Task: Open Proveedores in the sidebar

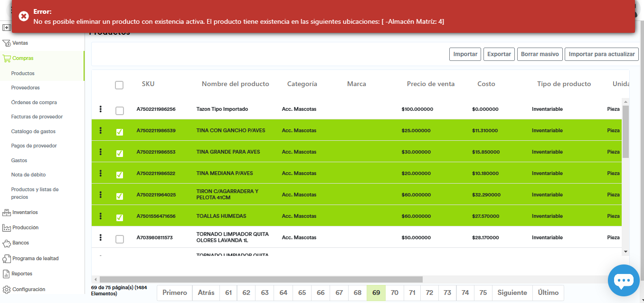Action: coord(26,88)
